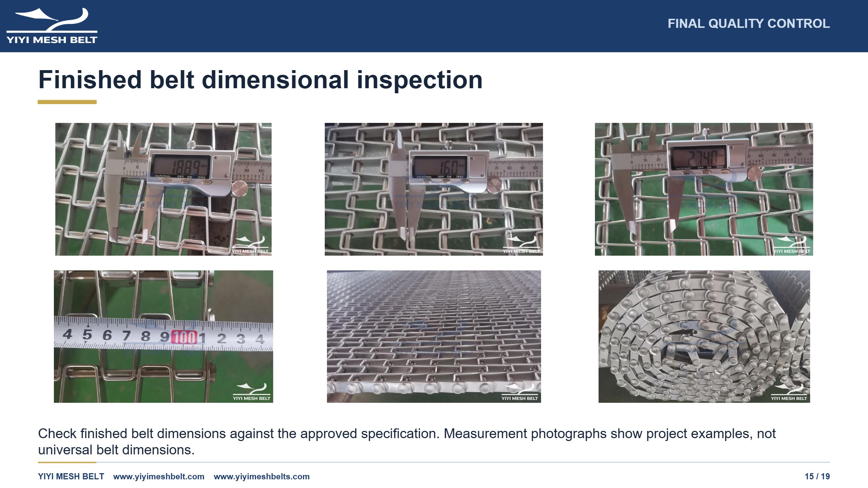Click the www.yiyimeshbelts.com footer link

(x=261, y=476)
